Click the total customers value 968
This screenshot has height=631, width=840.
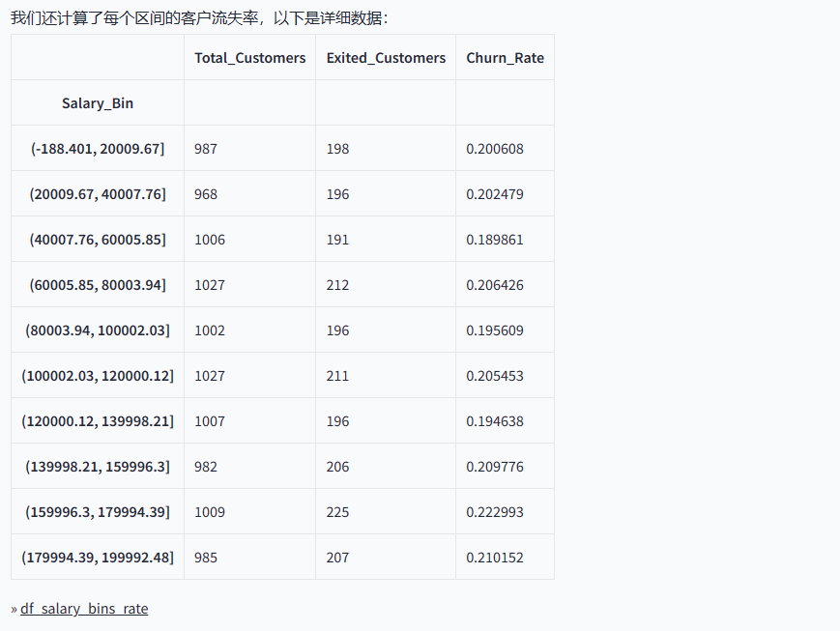206,194
